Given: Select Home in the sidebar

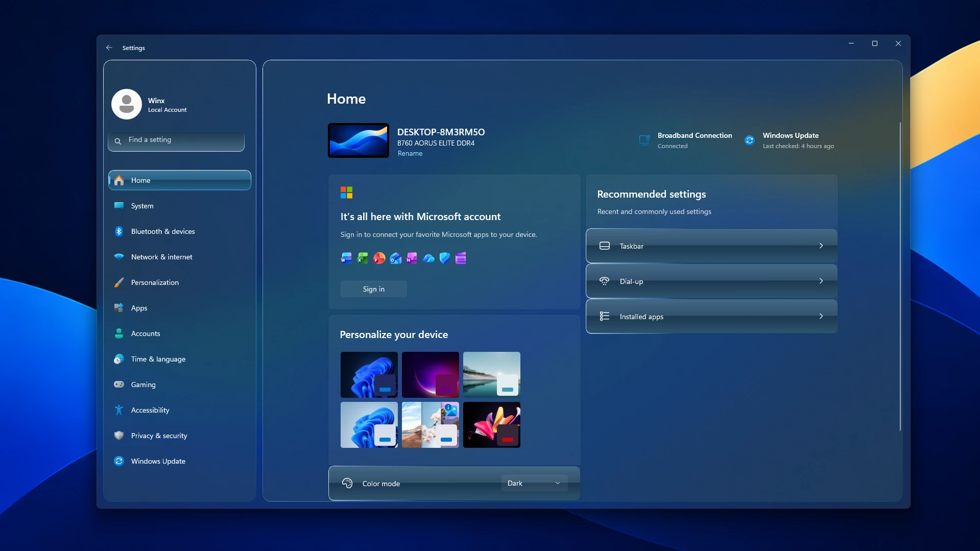Looking at the screenshot, I should 180,180.
